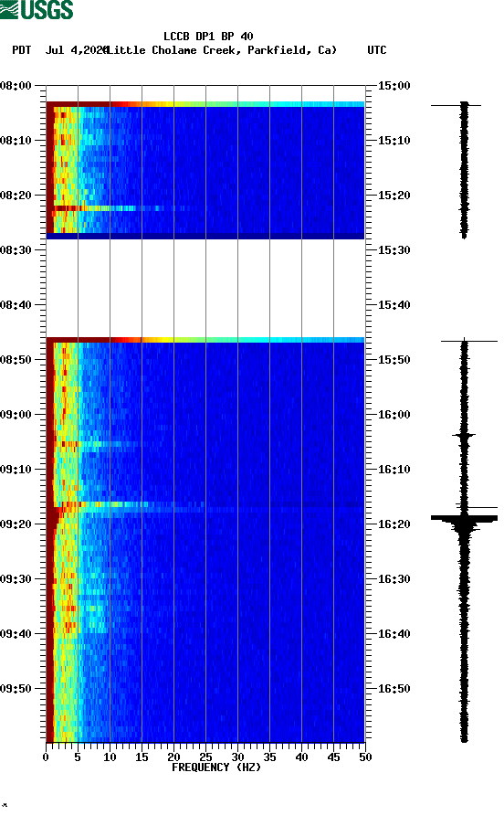504x815 pixels.
Task: Click the 15:00 UTC time label
Action: click(x=394, y=86)
